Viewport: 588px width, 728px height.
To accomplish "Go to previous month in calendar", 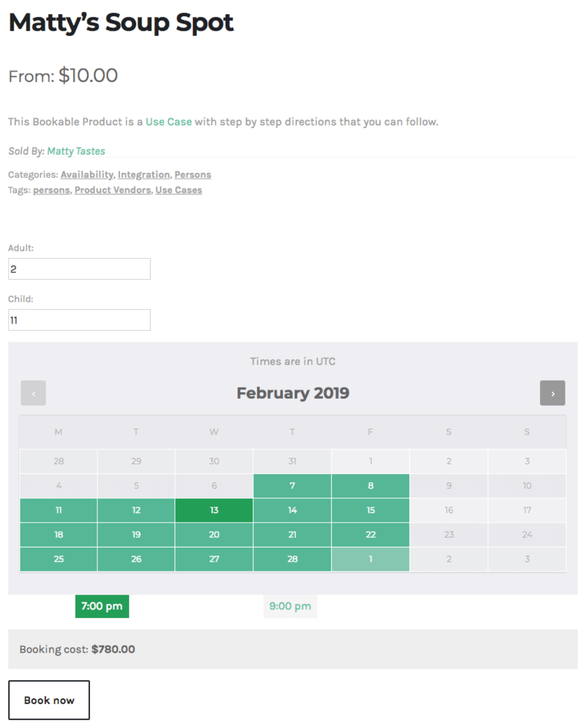I will [x=33, y=393].
